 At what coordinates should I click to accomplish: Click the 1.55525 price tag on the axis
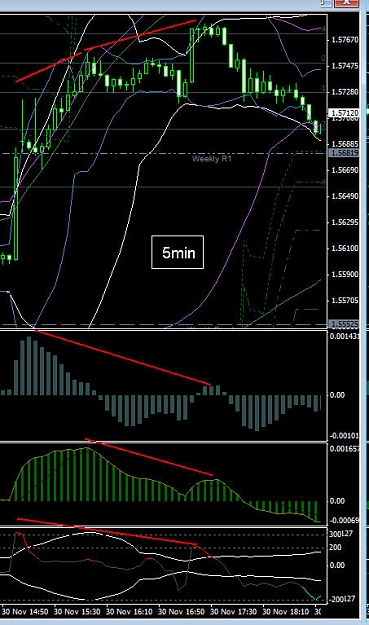(344, 324)
